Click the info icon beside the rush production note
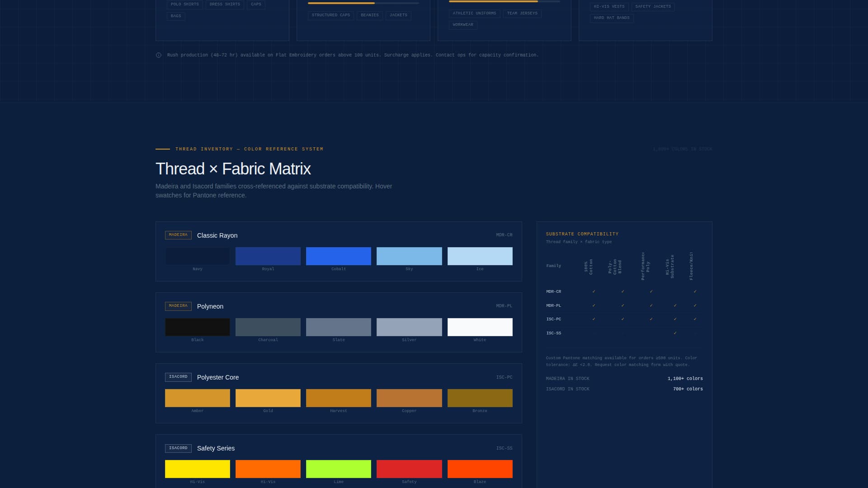Screen dimensions: 868x488 (158, 55)
